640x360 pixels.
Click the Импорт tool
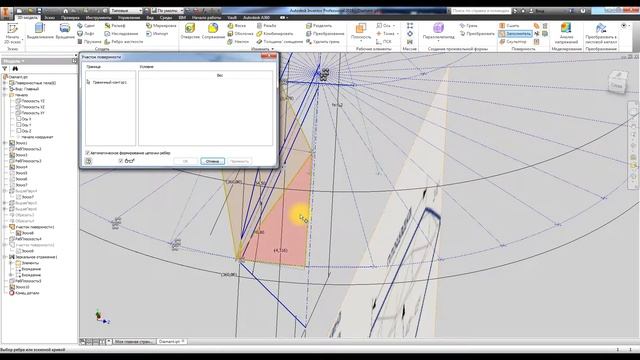(157, 33)
